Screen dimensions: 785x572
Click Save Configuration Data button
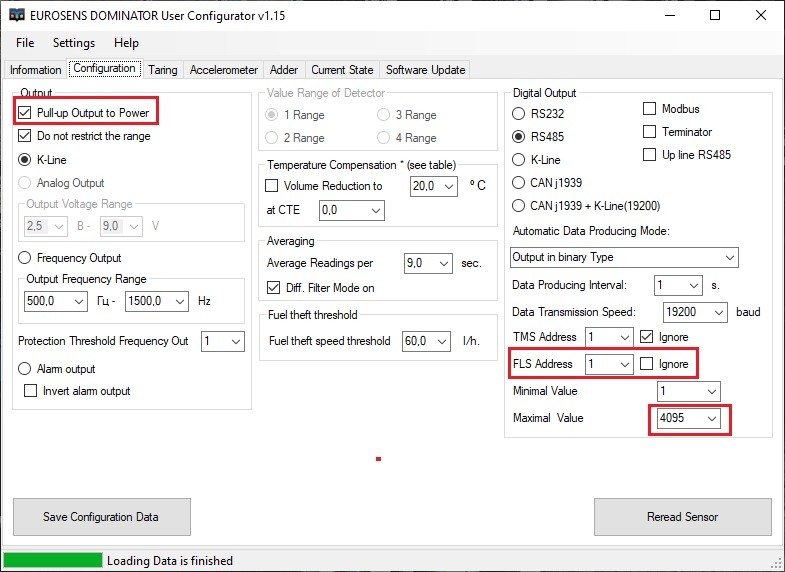tap(102, 516)
